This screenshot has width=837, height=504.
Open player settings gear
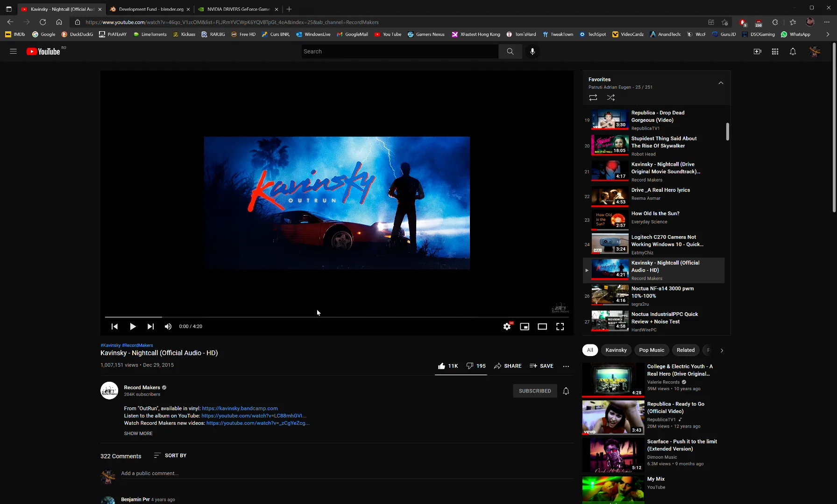[507, 326]
